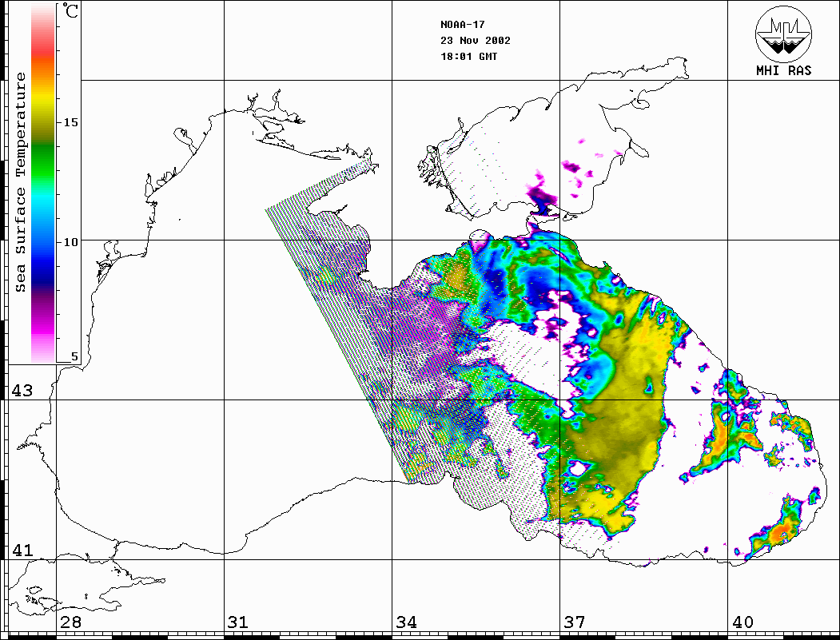
Task: Pick the green section of the temperature color bar
Action: 43,161
